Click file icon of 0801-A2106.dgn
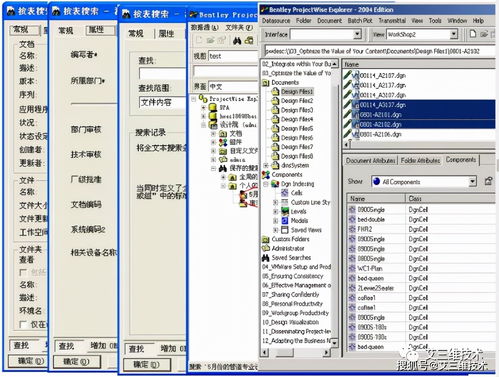The width and height of the screenshot is (499, 377). coord(355,134)
